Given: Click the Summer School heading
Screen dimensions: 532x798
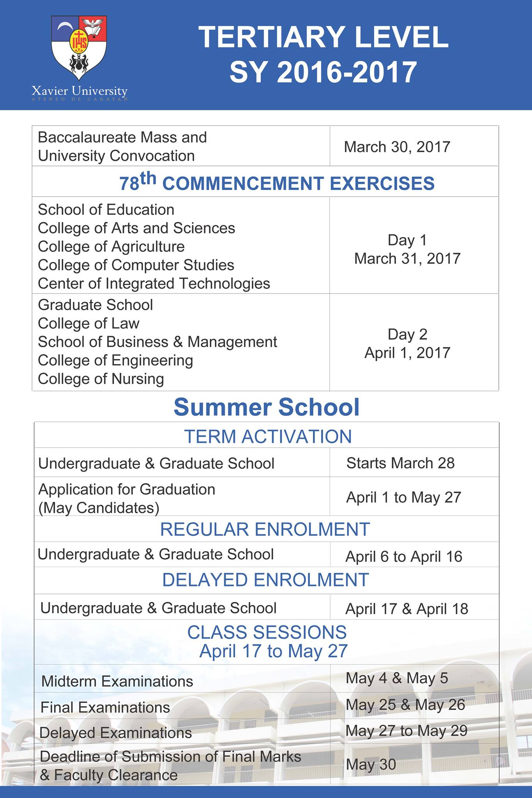Looking at the screenshot, I should click(x=267, y=407).
